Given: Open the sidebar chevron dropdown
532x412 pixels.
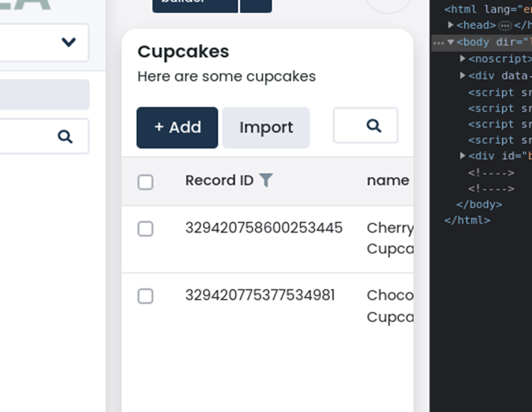Looking at the screenshot, I should [x=69, y=42].
